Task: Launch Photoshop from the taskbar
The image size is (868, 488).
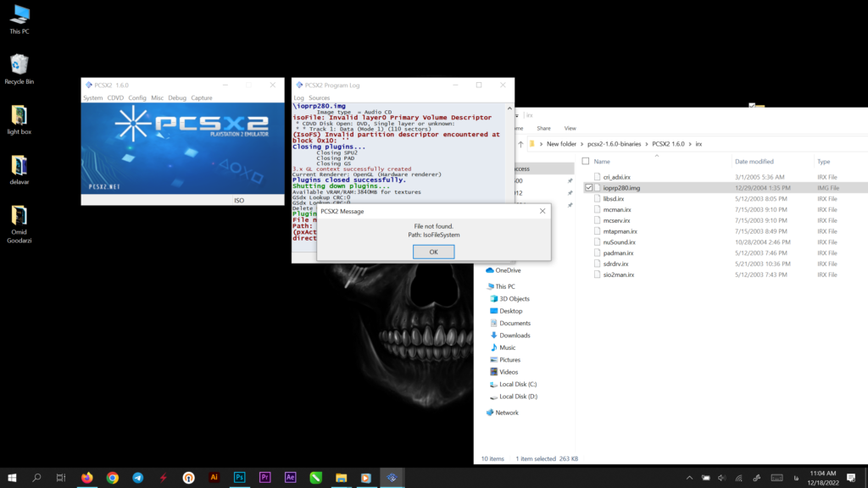Action: pos(240,478)
